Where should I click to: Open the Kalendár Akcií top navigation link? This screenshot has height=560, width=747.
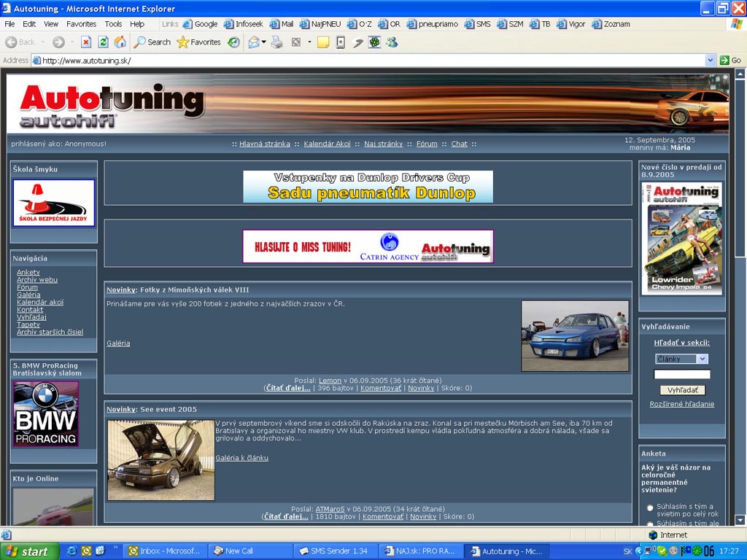coord(328,144)
